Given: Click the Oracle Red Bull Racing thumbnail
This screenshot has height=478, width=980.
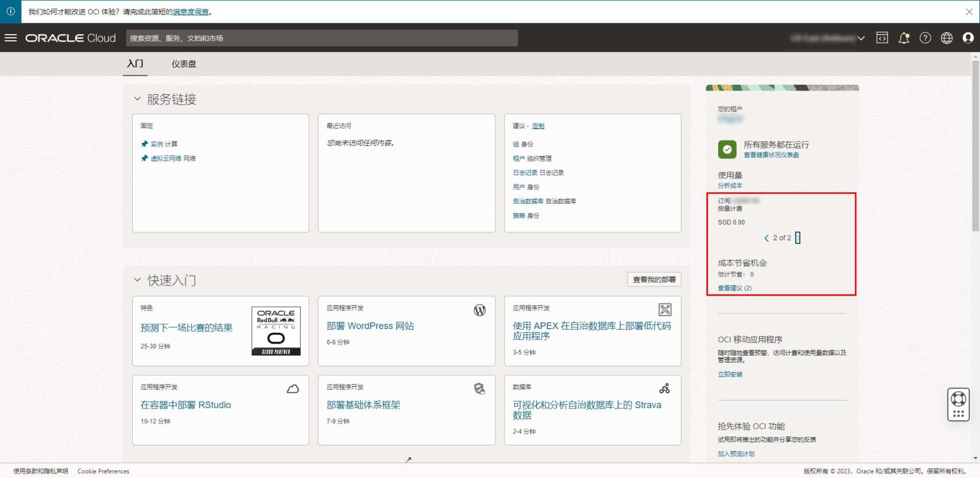Looking at the screenshot, I should click(276, 331).
